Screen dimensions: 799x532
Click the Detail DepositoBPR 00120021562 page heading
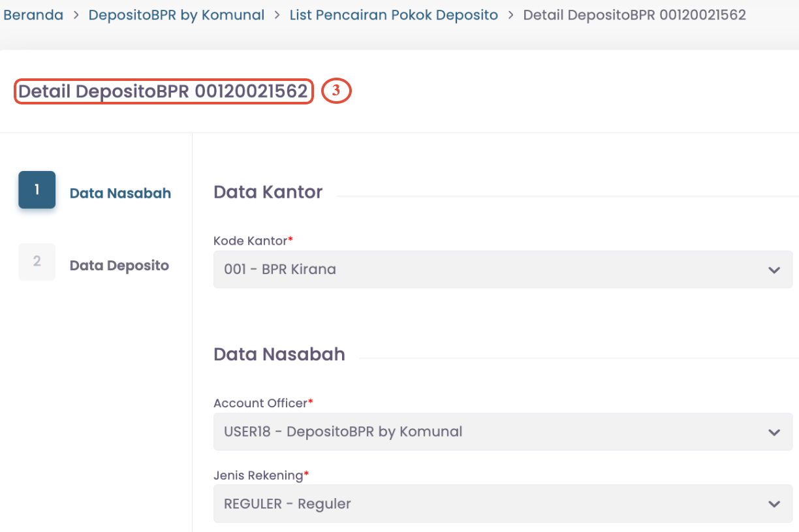(x=163, y=91)
